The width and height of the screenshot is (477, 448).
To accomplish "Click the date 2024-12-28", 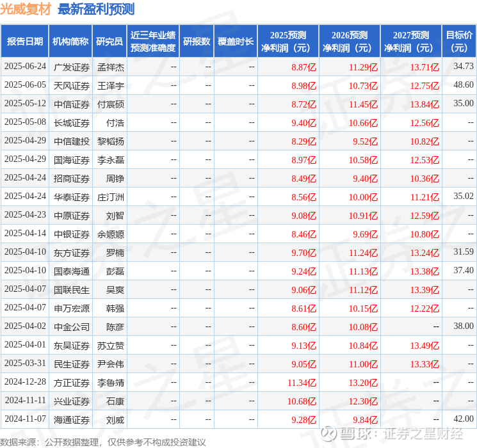I will coord(25,381).
